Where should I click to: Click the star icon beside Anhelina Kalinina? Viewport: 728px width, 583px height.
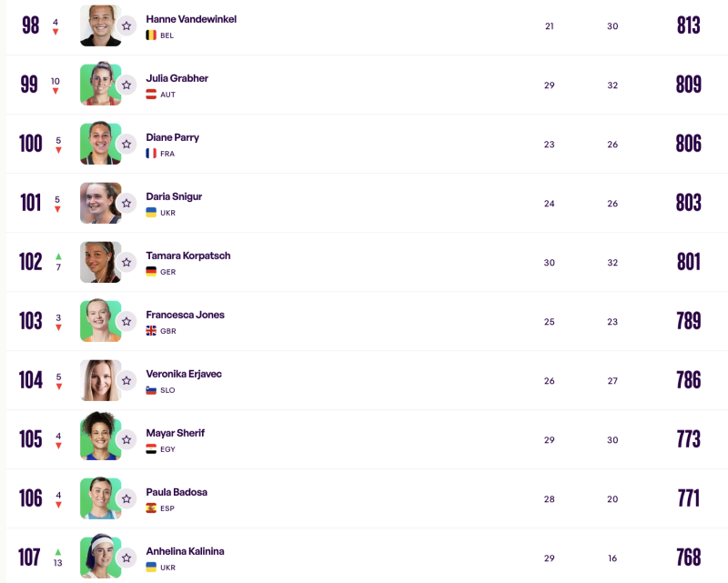126,558
